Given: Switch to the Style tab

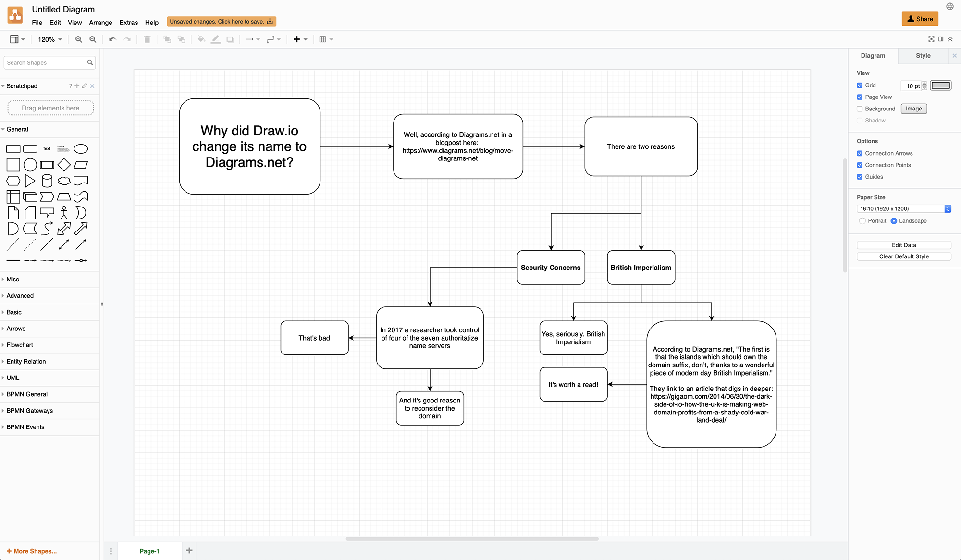Looking at the screenshot, I should (x=923, y=56).
